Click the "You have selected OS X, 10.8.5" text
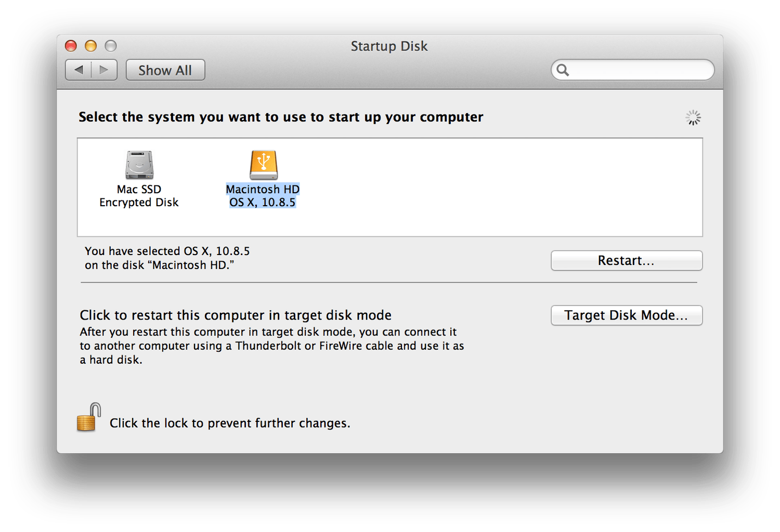Image resolution: width=780 pixels, height=532 pixels. [x=167, y=251]
